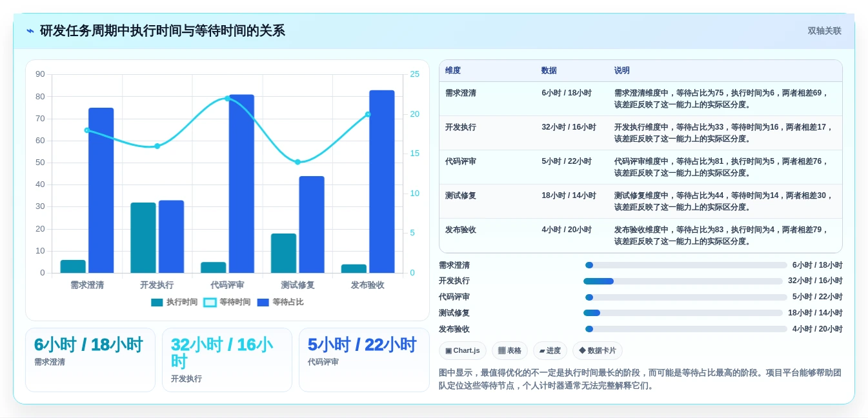This screenshot has height=418, width=868.
Task: Click the 需求澄清 progress bar
Action: pyautogui.click(x=686, y=265)
